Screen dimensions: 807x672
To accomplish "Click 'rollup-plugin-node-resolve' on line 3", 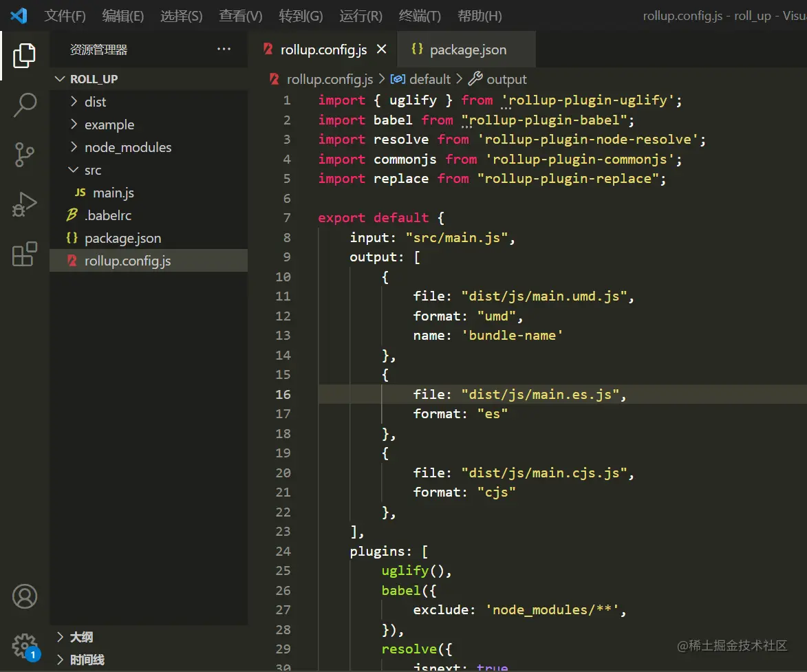I will coord(588,140).
